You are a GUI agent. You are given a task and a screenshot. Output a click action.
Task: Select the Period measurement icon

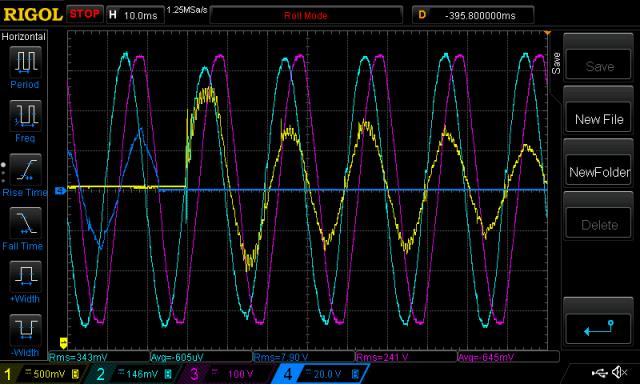(x=25, y=62)
